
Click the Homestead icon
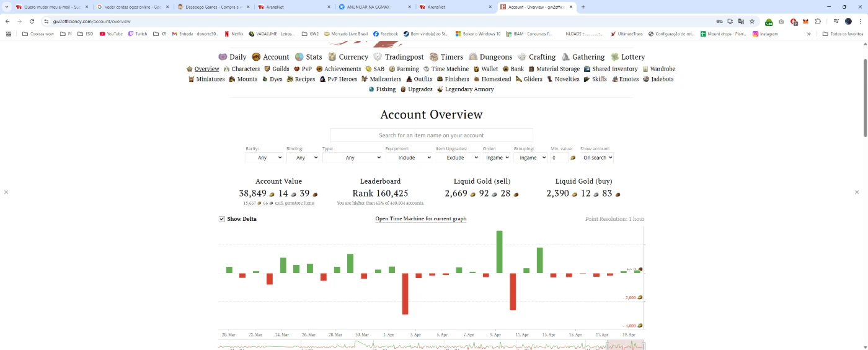(x=477, y=79)
